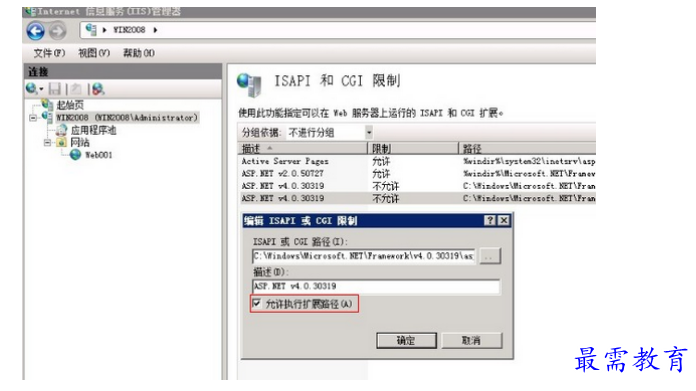Select the Active Server Pages row
Viewport: 696px width, 391px height.
click(417, 161)
